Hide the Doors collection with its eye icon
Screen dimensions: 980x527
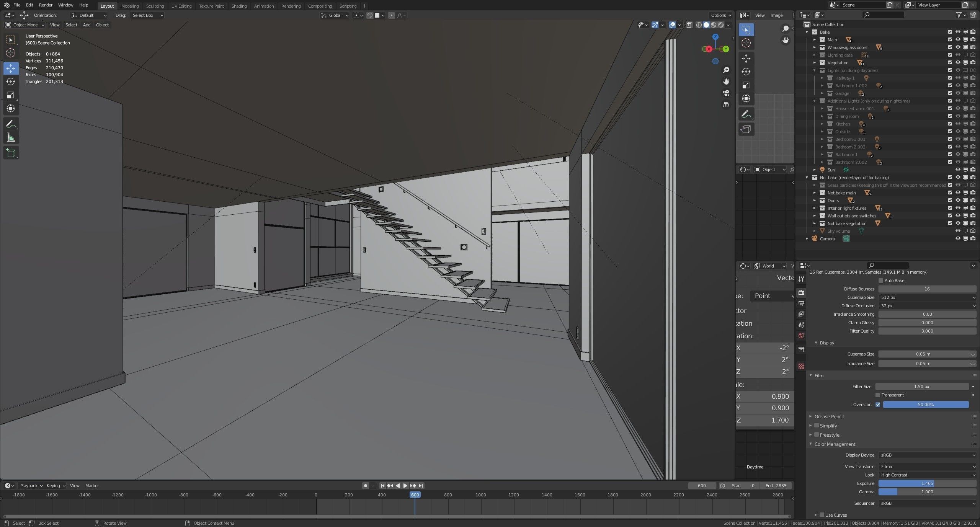tap(958, 201)
